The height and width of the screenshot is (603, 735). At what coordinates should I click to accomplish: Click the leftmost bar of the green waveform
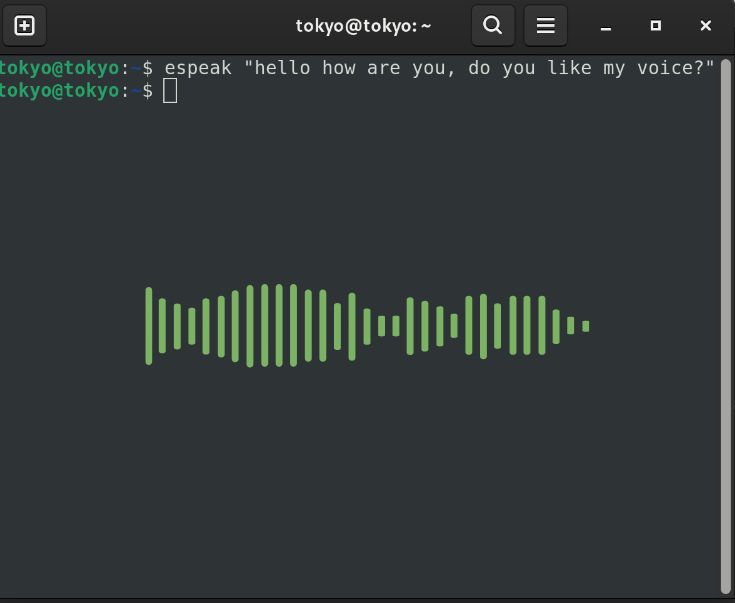tap(149, 326)
